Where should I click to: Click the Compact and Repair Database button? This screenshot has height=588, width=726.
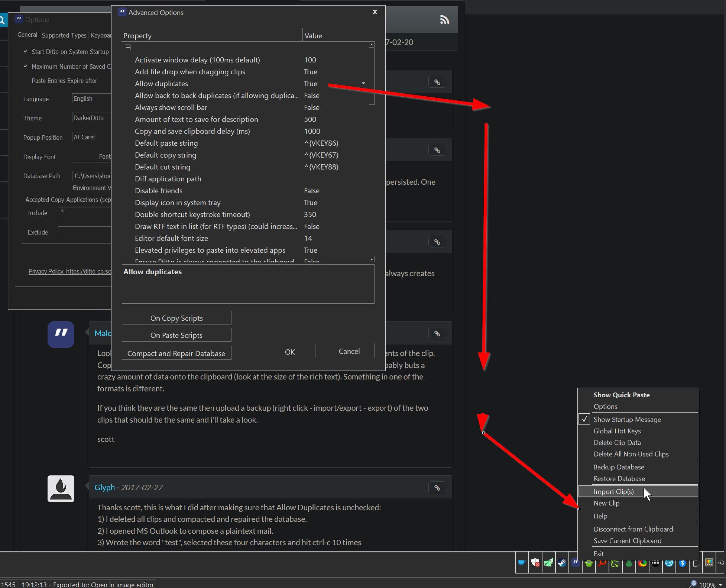(x=176, y=353)
